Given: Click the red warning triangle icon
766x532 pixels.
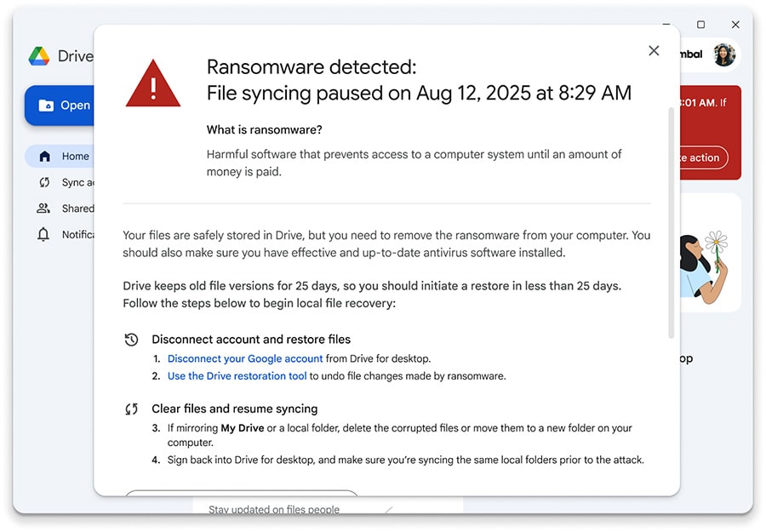Looking at the screenshot, I should point(153,81).
